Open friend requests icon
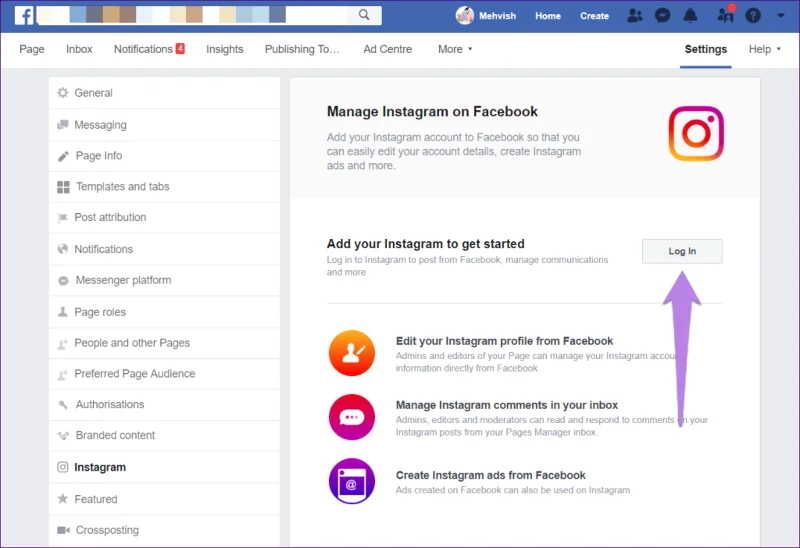800x548 pixels. (x=634, y=16)
